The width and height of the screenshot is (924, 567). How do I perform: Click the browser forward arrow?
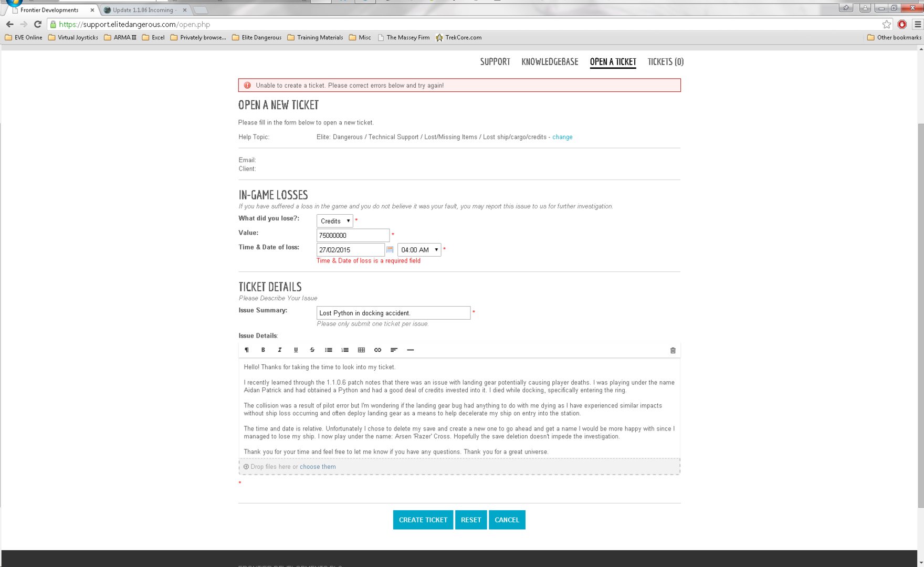[24, 24]
